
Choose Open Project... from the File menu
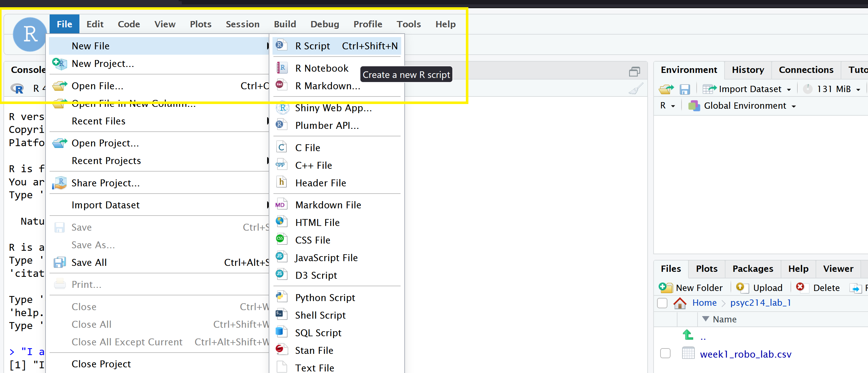click(x=159, y=143)
